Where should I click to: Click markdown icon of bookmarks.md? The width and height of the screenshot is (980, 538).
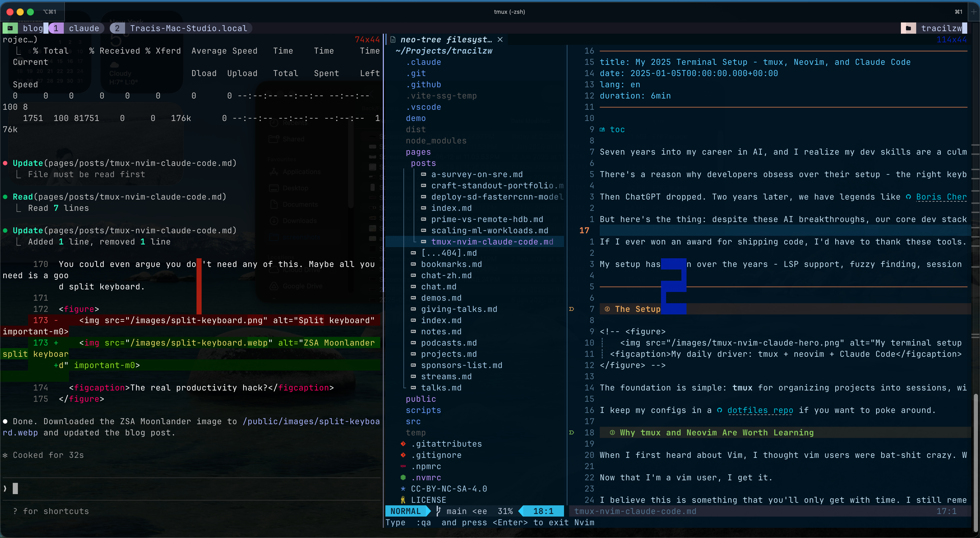[413, 264]
